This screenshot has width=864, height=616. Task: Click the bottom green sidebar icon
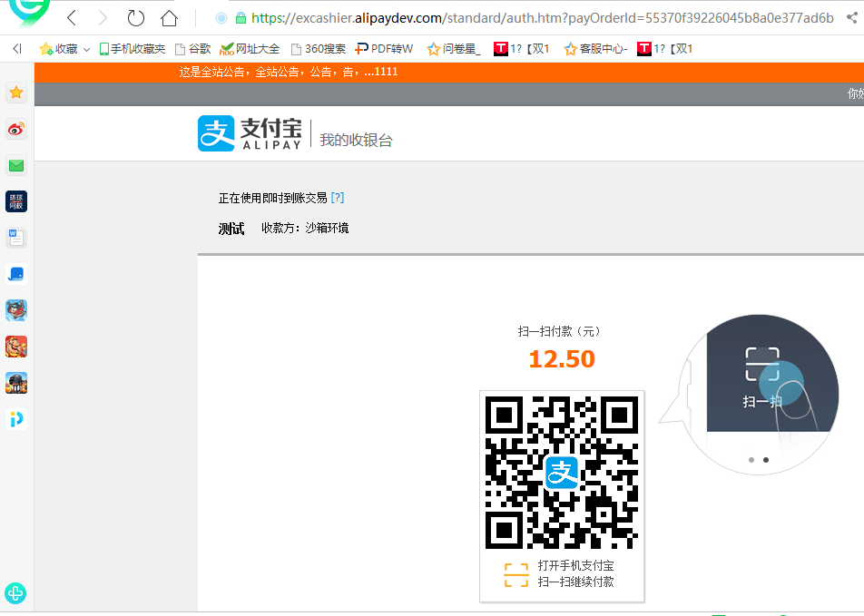tap(15, 593)
